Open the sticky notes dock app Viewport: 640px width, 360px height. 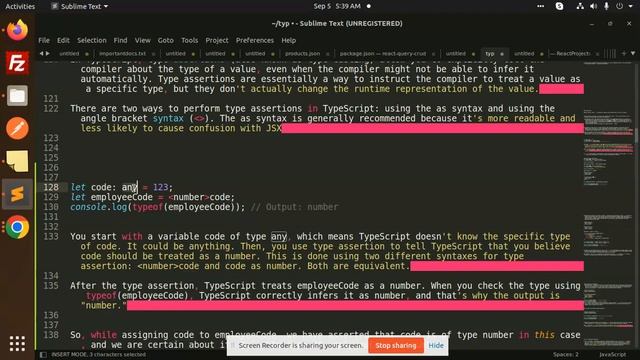click(17, 161)
